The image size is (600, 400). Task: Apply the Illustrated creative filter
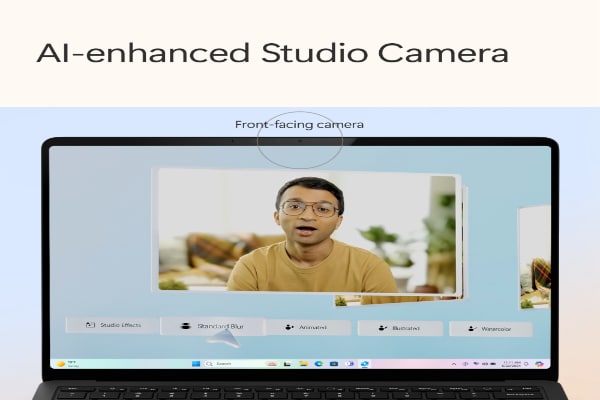click(398, 328)
